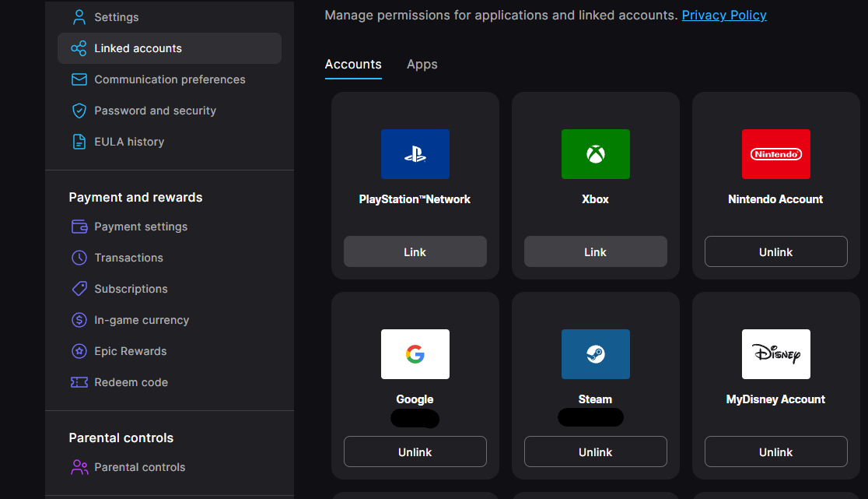Click the Redeem code ticket icon
This screenshot has width=868, height=499.
[x=79, y=382]
